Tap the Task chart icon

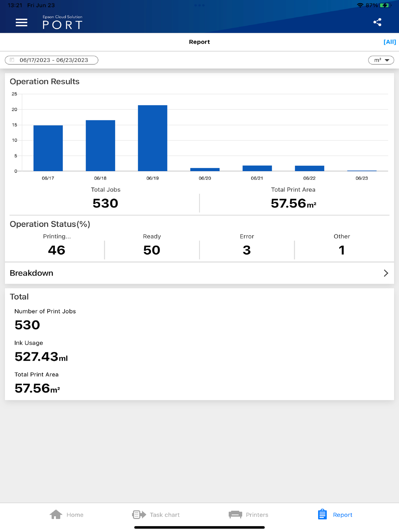coord(139,515)
